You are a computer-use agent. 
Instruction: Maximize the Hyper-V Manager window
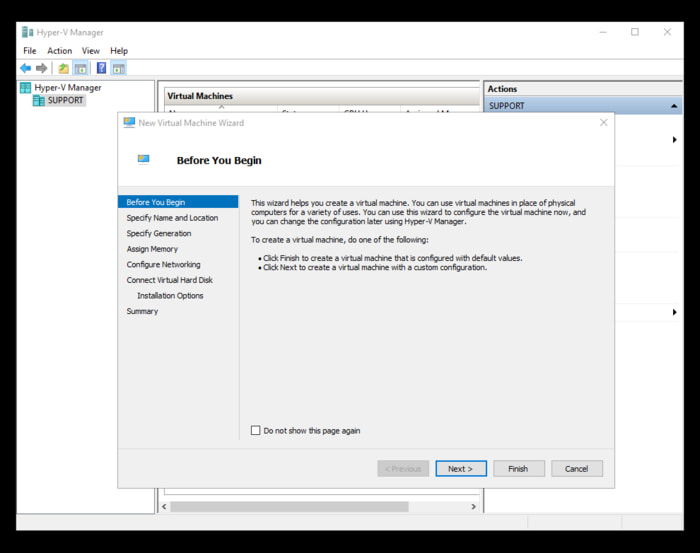click(635, 32)
